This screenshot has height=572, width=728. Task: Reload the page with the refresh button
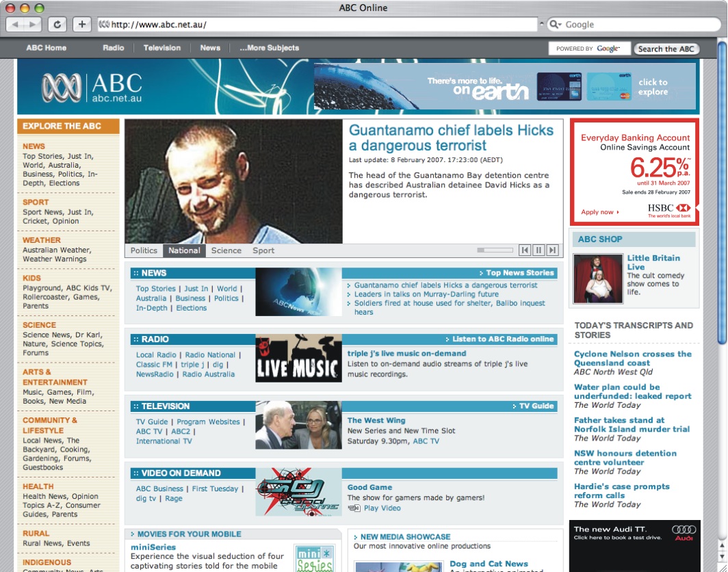point(57,24)
